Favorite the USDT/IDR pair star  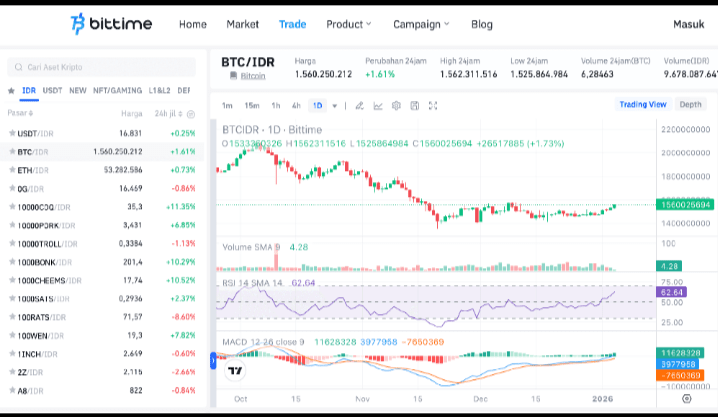[x=12, y=133]
